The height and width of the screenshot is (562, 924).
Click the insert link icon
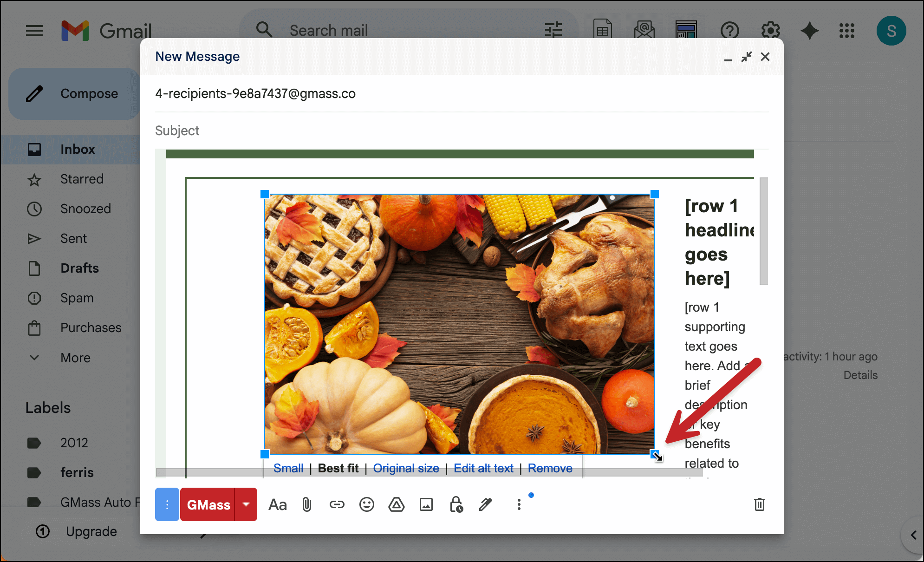[337, 504]
